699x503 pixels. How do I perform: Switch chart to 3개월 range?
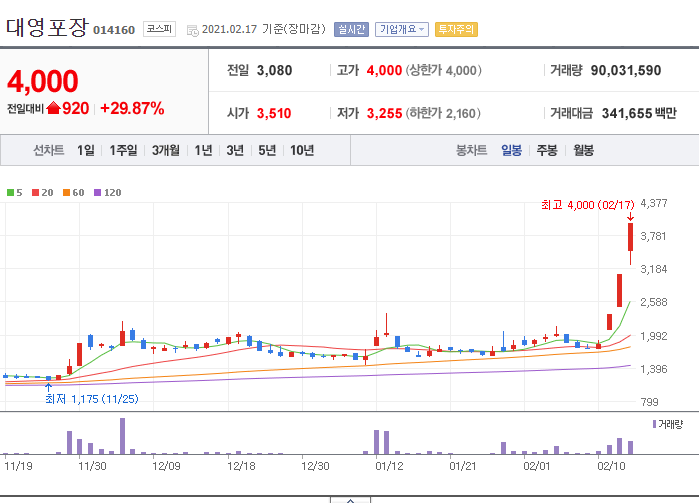[x=165, y=150]
